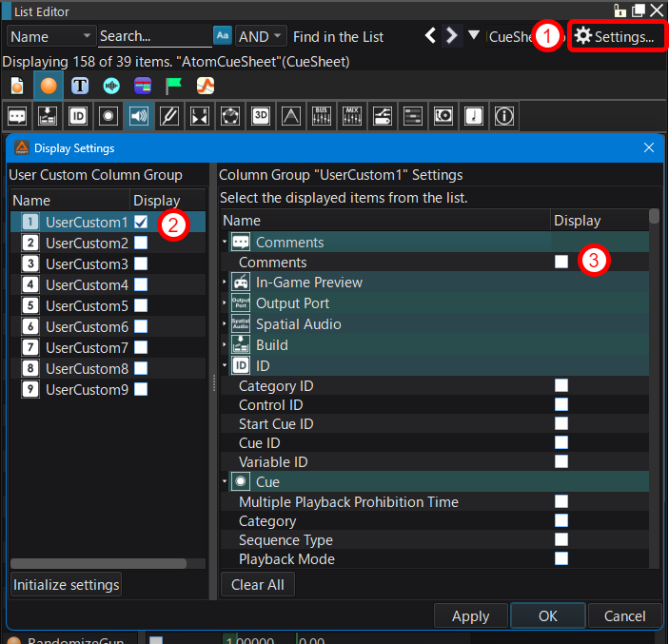This screenshot has height=644, width=669.
Task: Click the Clear All button
Action: click(x=258, y=584)
